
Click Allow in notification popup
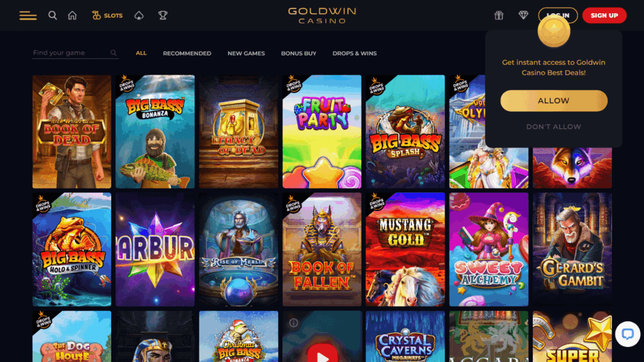pos(553,101)
